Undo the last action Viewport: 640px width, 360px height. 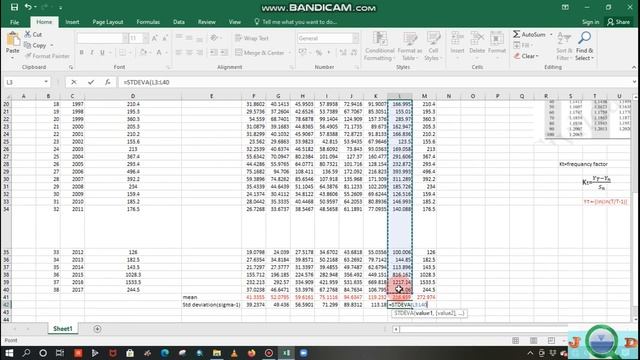pos(28,7)
